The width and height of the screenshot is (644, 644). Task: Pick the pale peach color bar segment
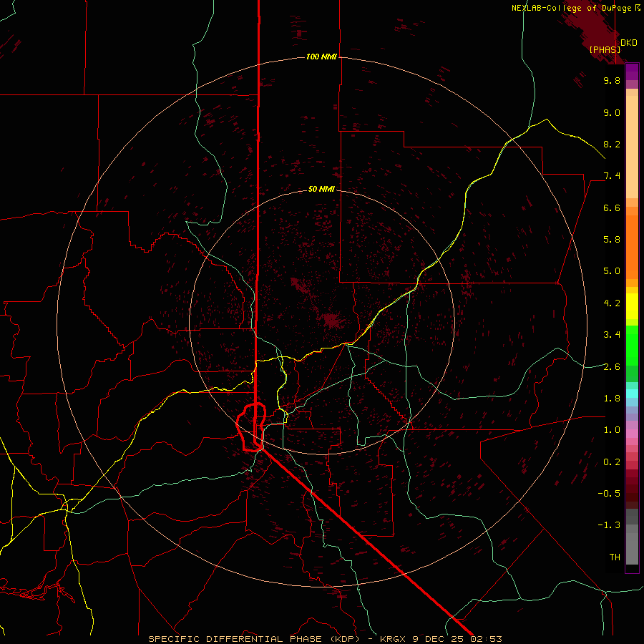coord(632,148)
